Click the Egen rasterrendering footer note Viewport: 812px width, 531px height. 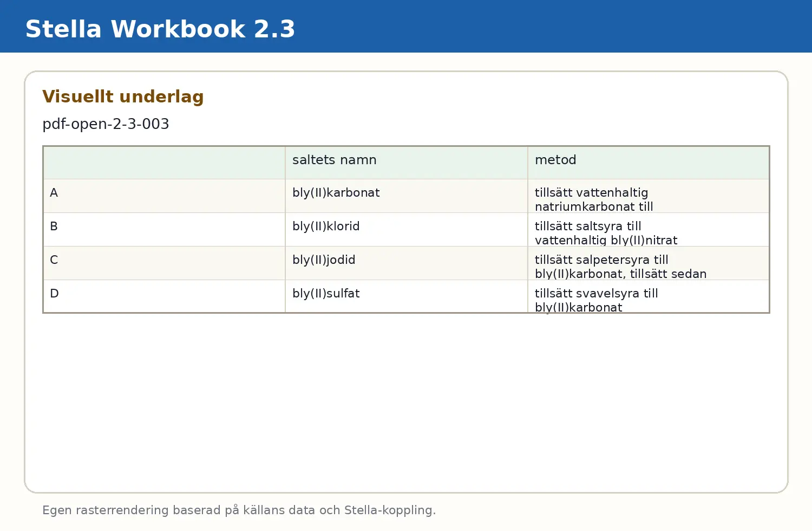coord(239,510)
